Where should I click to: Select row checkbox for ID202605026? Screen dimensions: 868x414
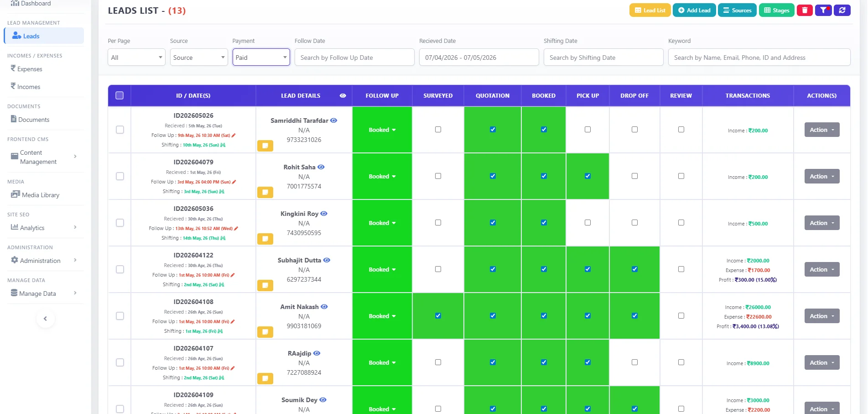pos(120,130)
